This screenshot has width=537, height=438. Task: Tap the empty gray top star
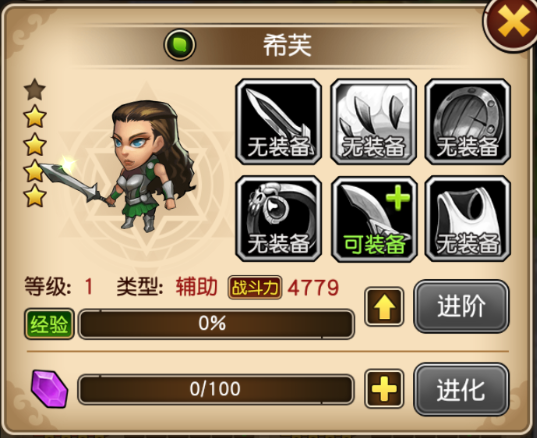pos(35,89)
